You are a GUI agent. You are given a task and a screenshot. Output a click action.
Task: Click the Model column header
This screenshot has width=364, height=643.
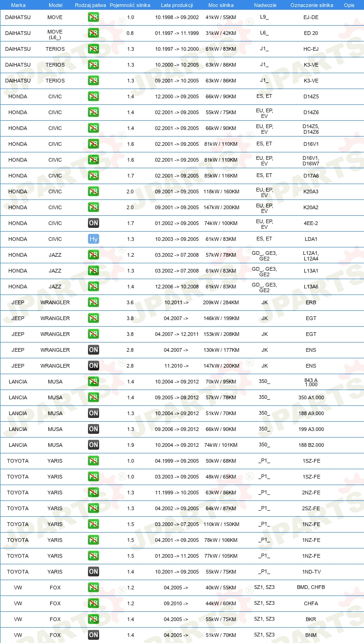coord(55,5)
